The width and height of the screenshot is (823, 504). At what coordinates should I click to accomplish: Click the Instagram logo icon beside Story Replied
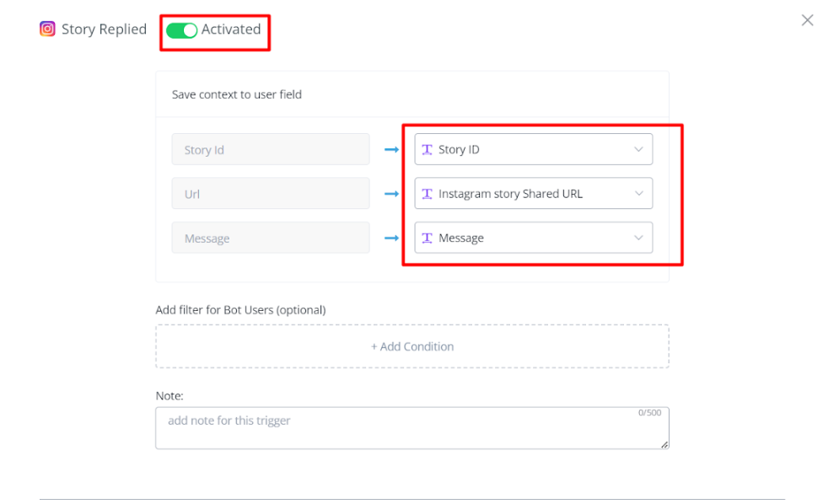pyautogui.click(x=48, y=29)
